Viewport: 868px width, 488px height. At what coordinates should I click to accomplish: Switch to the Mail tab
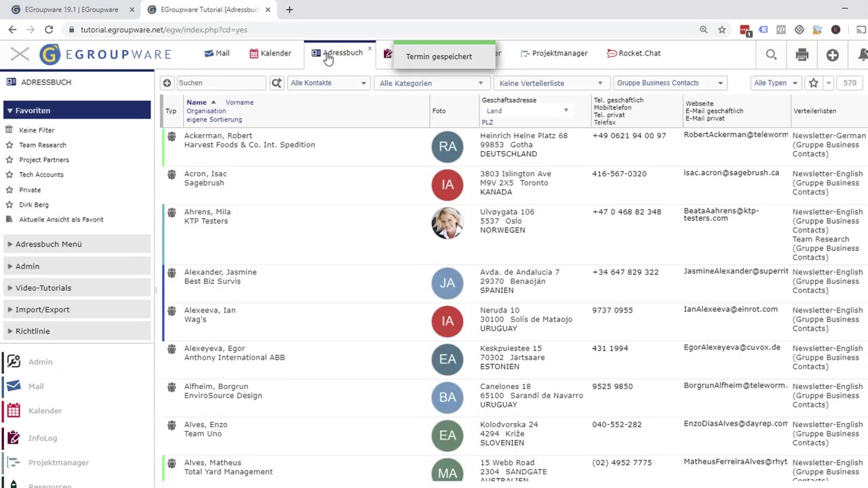(x=217, y=54)
